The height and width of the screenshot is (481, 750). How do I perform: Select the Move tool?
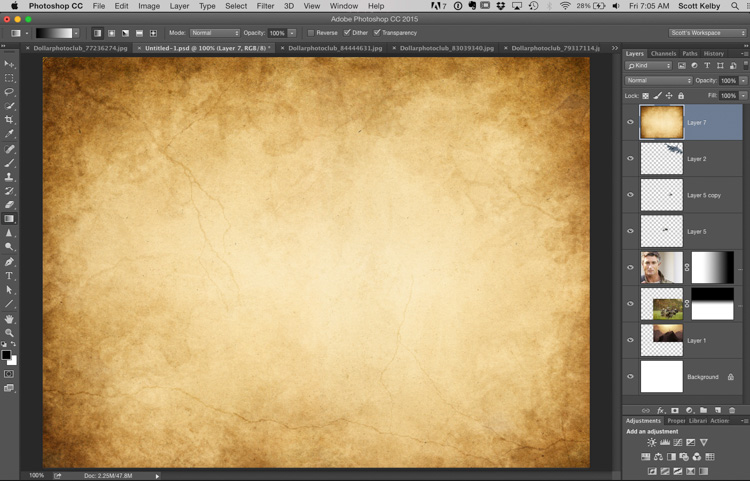coord(10,63)
